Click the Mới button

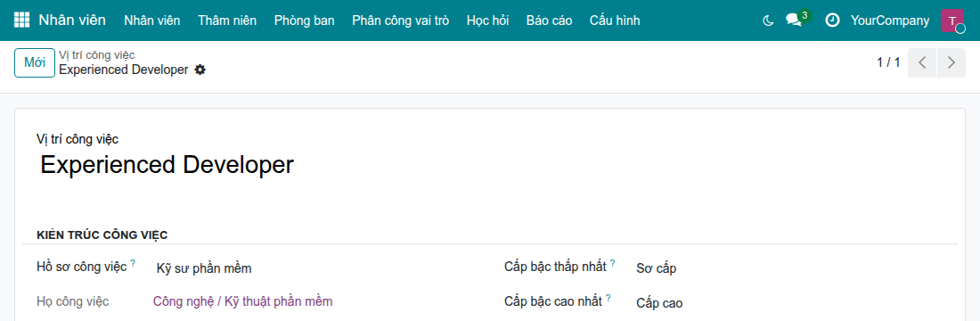pos(35,62)
